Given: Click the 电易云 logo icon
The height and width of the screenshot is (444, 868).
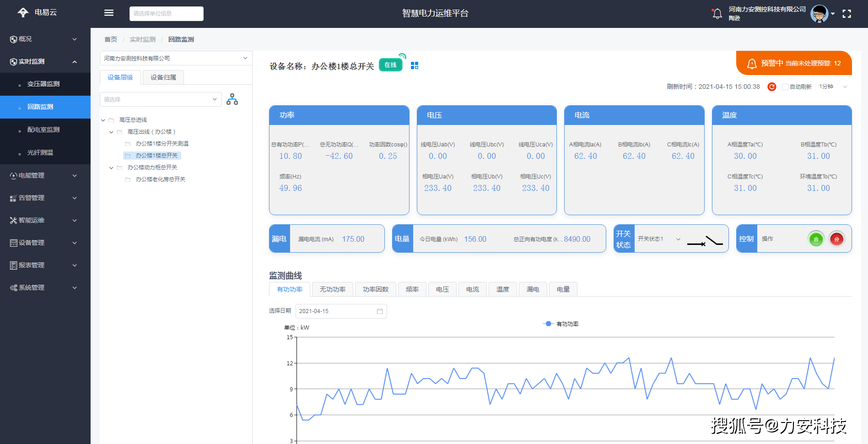Looking at the screenshot, I should pyautogui.click(x=23, y=12).
